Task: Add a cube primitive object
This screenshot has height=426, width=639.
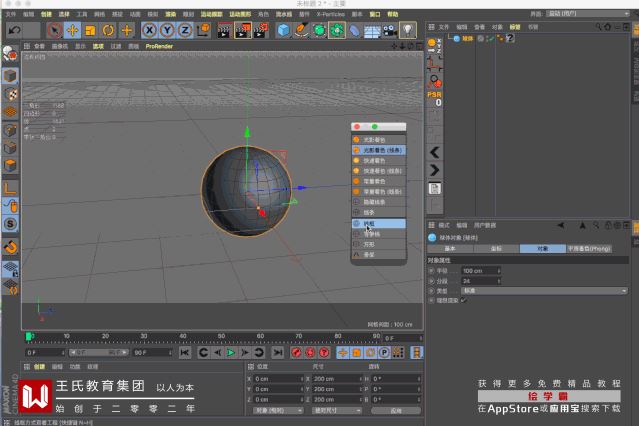Action: tap(283, 30)
